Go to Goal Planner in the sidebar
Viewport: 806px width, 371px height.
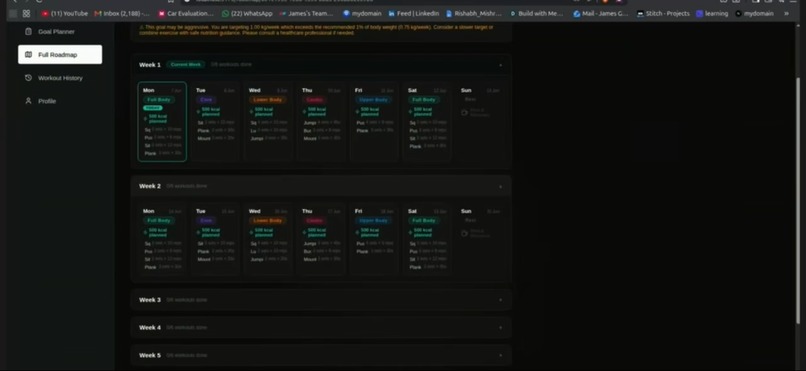pyautogui.click(x=60, y=31)
